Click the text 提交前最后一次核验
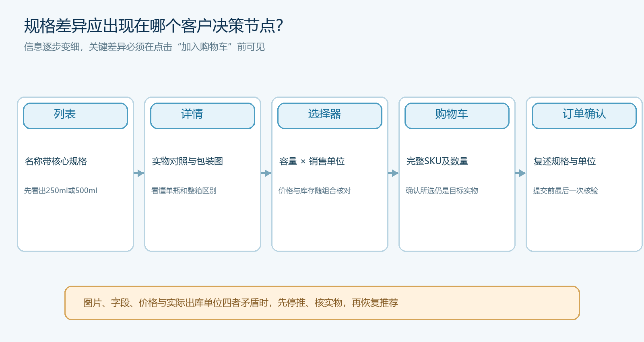 tap(566, 191)
